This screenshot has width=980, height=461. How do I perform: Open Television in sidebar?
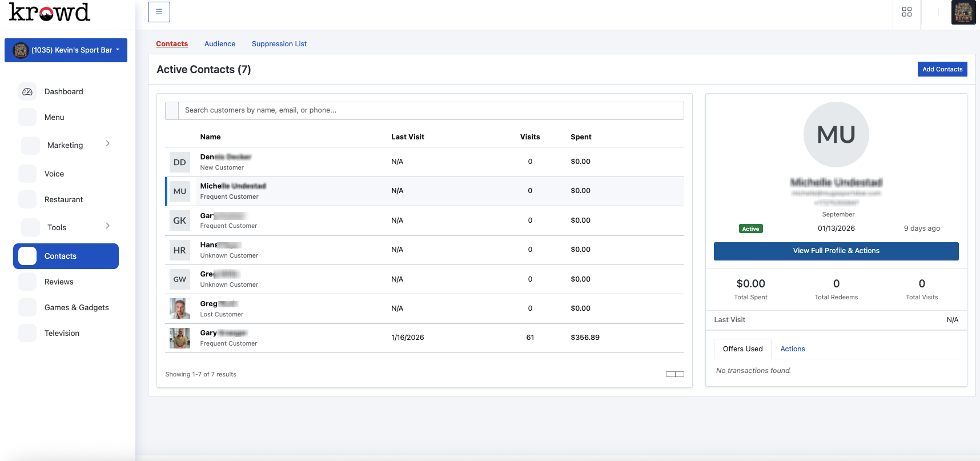[62, 333]
